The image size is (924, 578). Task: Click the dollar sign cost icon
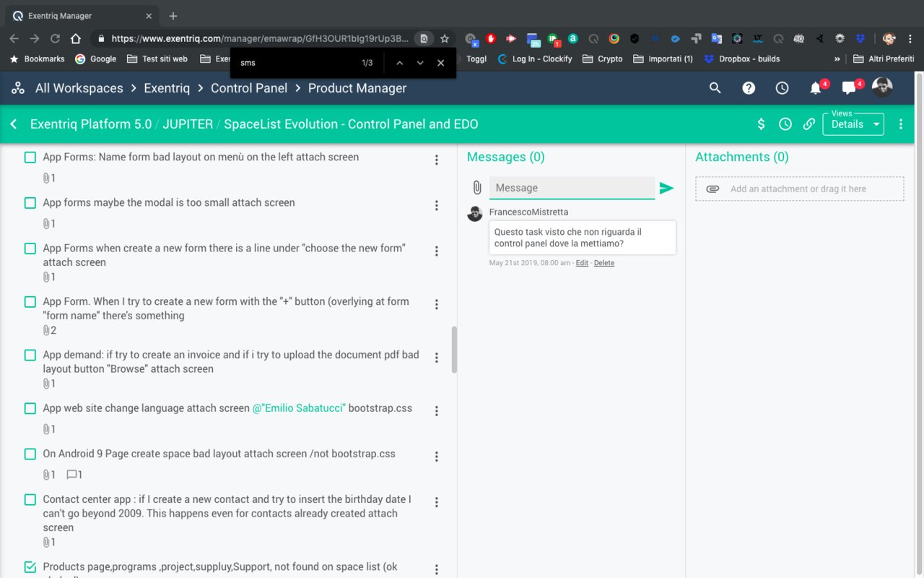pyautogui.click(x=761, y=124)
